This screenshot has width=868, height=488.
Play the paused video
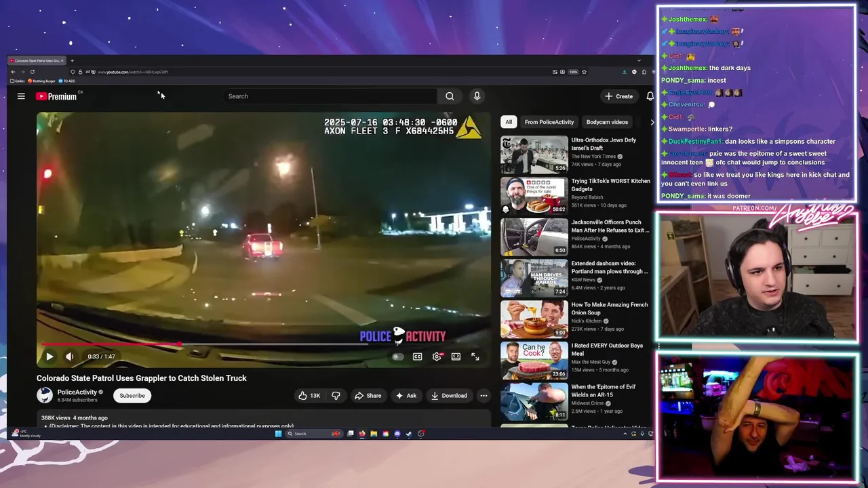pos(50,357)
